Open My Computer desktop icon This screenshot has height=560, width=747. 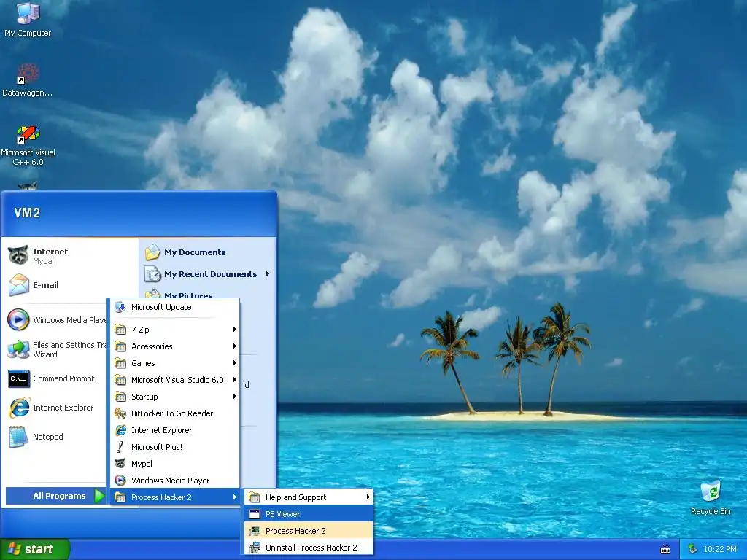28,13
